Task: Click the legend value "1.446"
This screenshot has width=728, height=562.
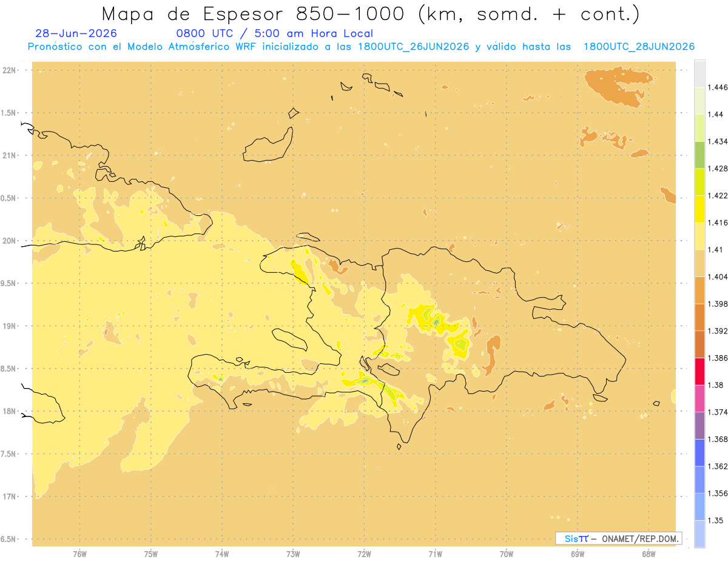Action: point(718,87)
